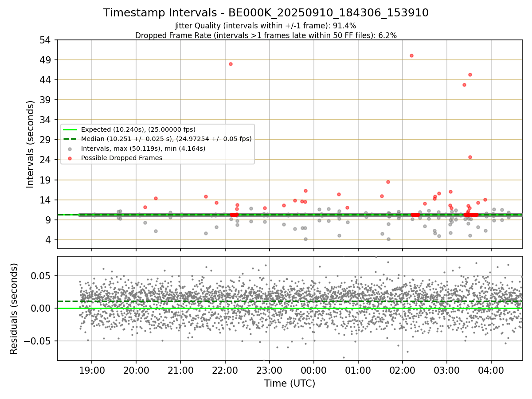The width and height of the screenshot is (532, 399).
Task: Click the 'Residuals (seconds)' y-axis label
Action: click(x=14, y=309)
